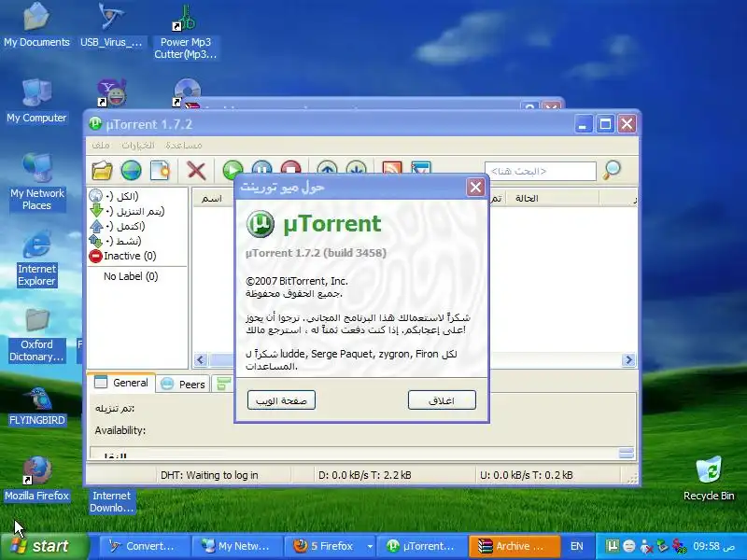
Task: Click the U: 0.0 kB/s upload status
Action: [x=526, y=475]
